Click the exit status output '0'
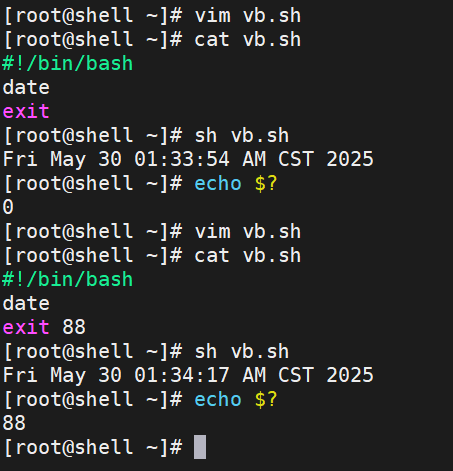 coord(8,207)
